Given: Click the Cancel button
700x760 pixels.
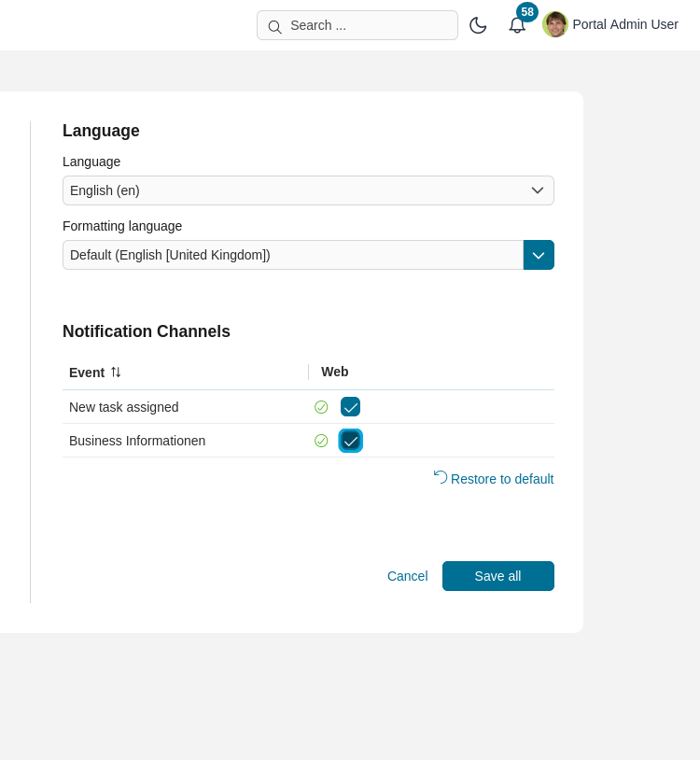Looking at the screenshot, I should 407,576.
